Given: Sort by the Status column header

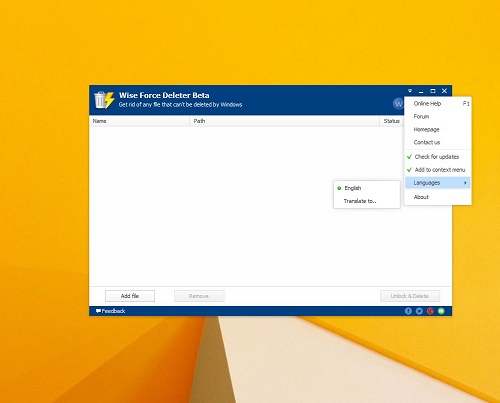Looking at the screenshot, I should [x=392, y=121].
